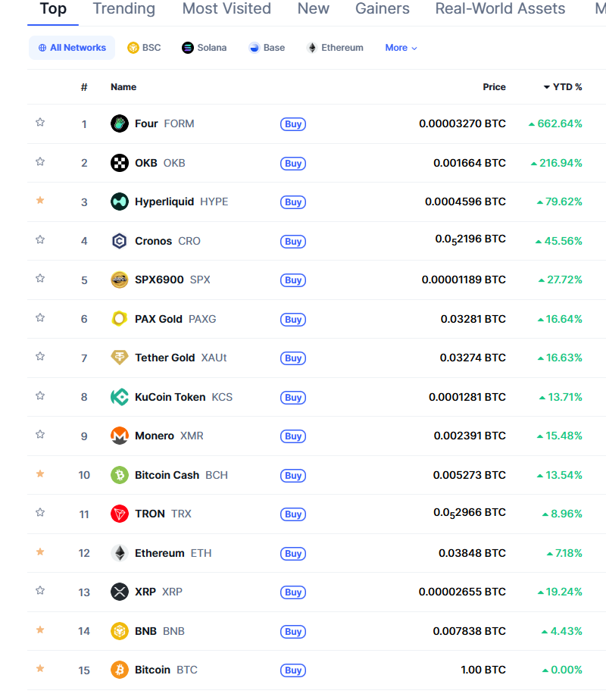The width and height of the screenshot is (606, 700).
Task: Click the Ethereum diamond logo in row 12
Action: 119,553
